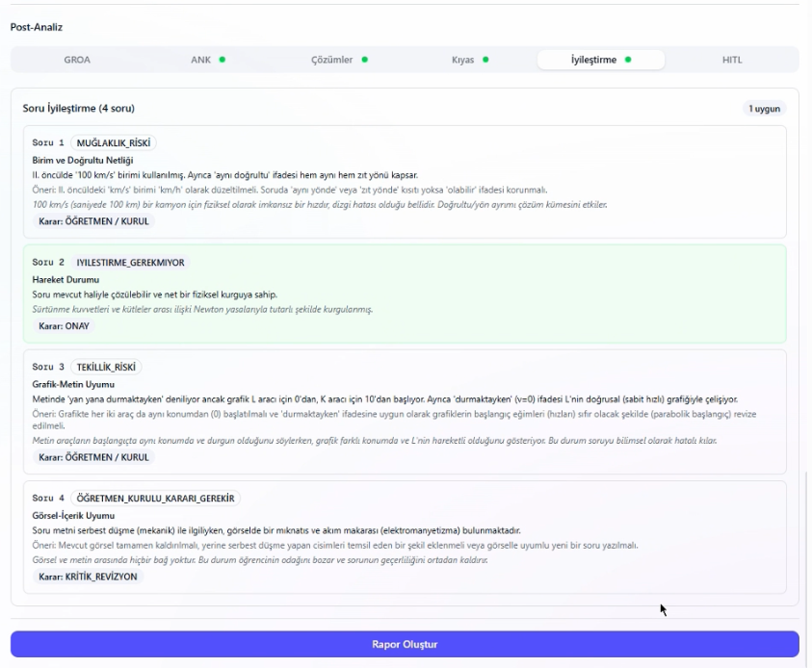Switch to the GROA tab
812x668 pixels.
click(77, 60)
